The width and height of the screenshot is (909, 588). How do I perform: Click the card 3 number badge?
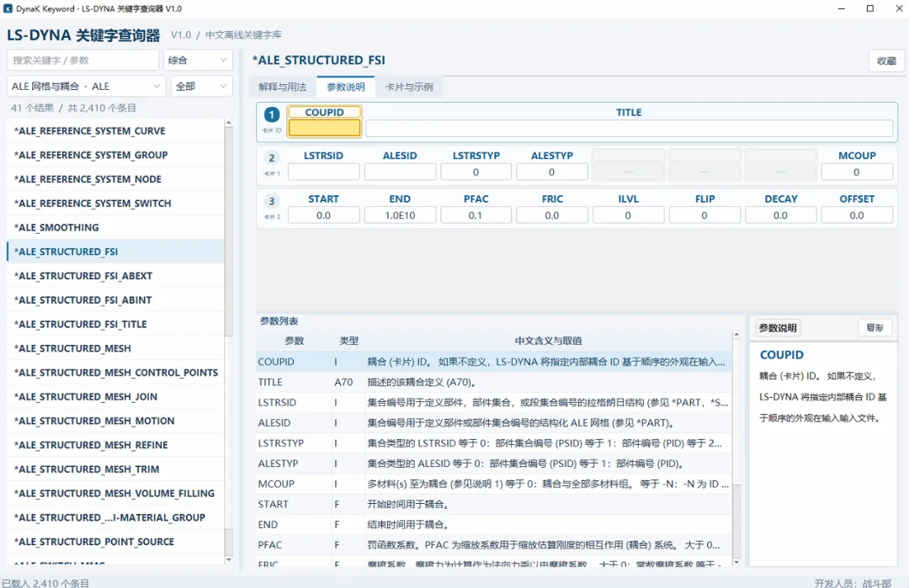click(x=271, y=201)
